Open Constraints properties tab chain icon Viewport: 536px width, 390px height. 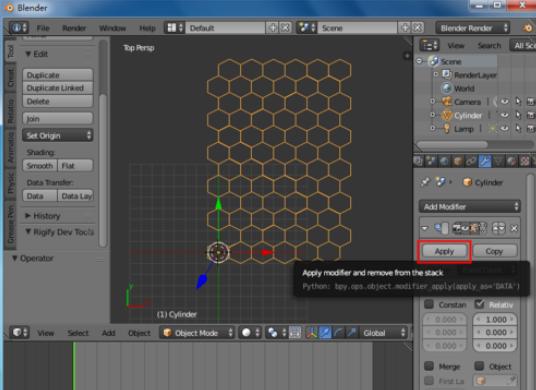point(471,161)
